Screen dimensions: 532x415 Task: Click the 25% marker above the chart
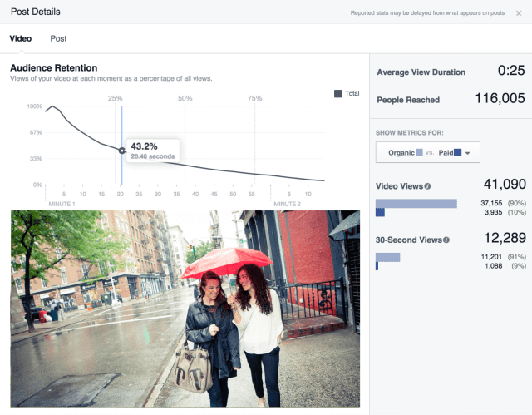coord(116,98)
